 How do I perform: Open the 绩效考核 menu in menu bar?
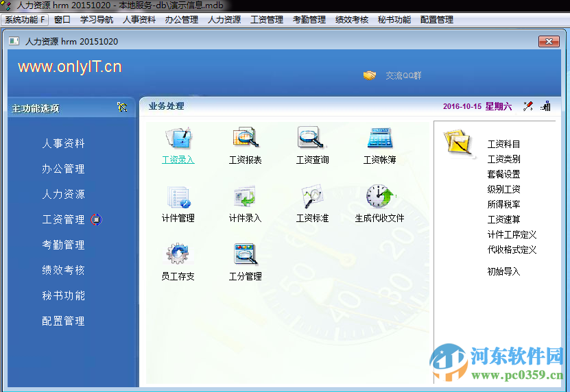click(352, 20)
